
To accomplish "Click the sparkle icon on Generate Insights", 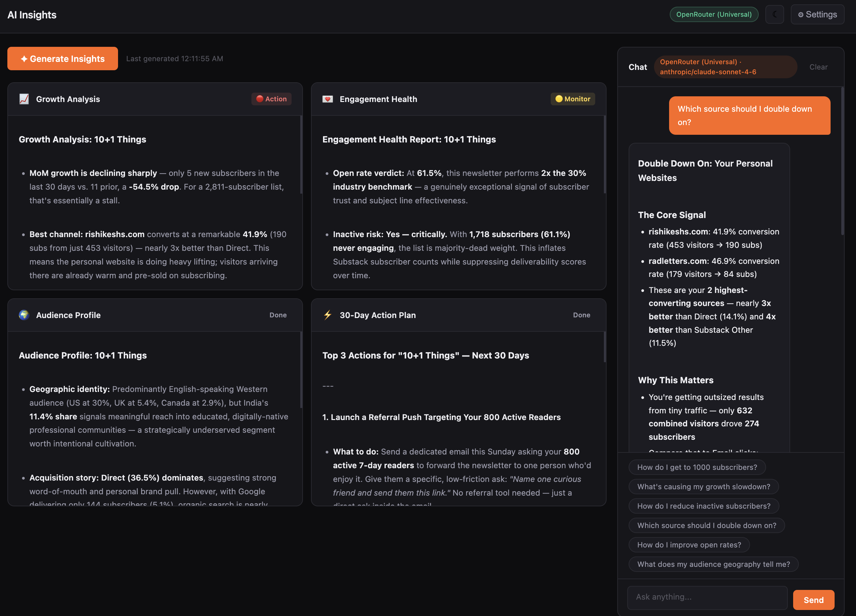I will [x=24, y=59].
